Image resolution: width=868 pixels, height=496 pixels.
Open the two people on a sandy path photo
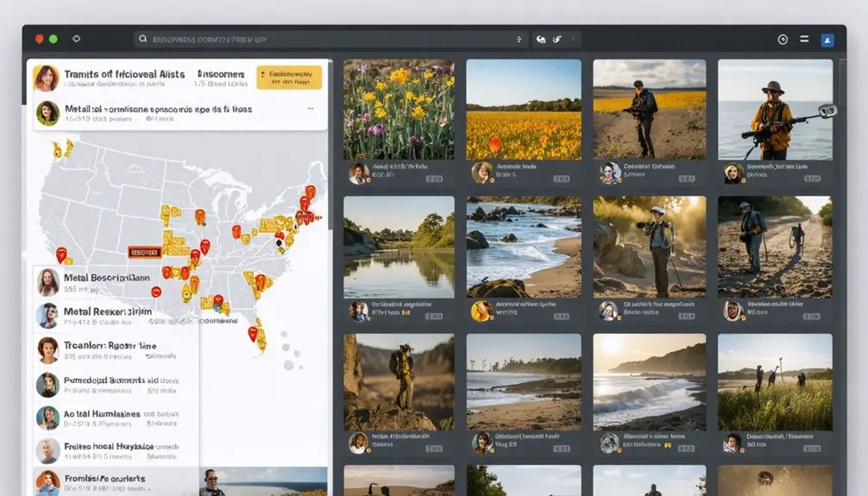pos(775,247)
